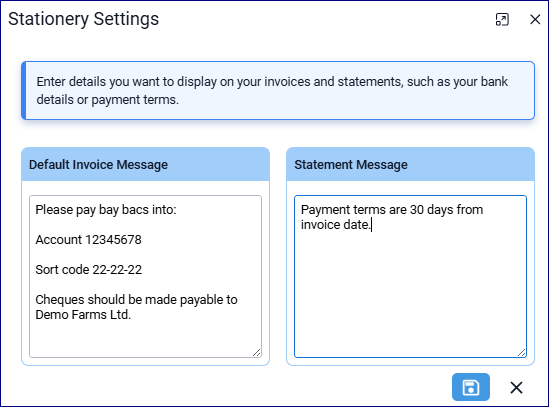Screen dimensions: 549x407
Task: Click the blue accent bar of the info banner
Action: (x=23, y=90)
